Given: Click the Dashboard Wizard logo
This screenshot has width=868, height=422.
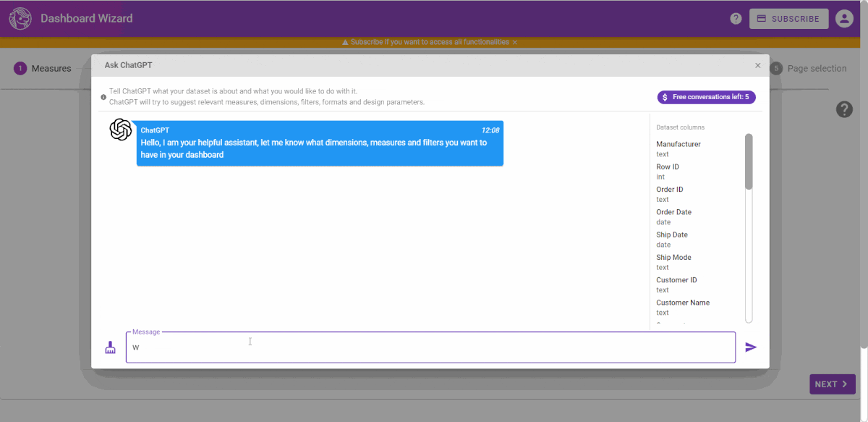Looking at the screenshot, I should pyautogui.click(x=20, y=19).
